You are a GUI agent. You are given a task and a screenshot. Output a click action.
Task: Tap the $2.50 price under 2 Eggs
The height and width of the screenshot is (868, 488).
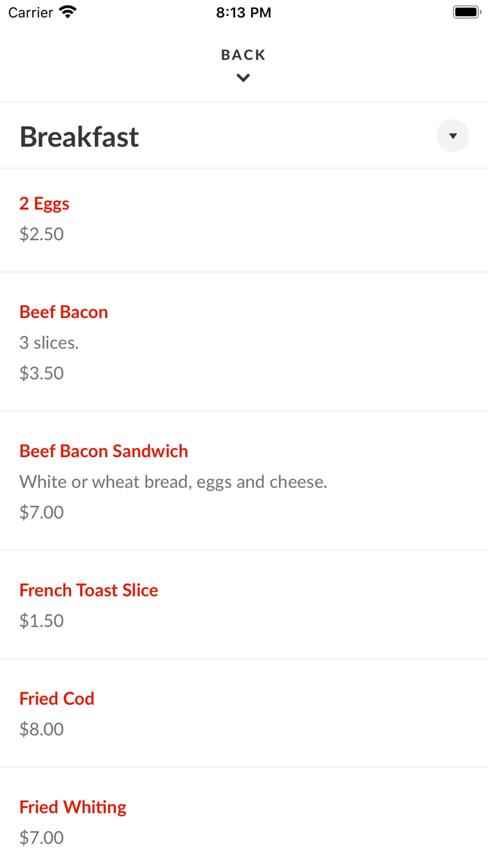pyautogui.click(x=42, y=234)
